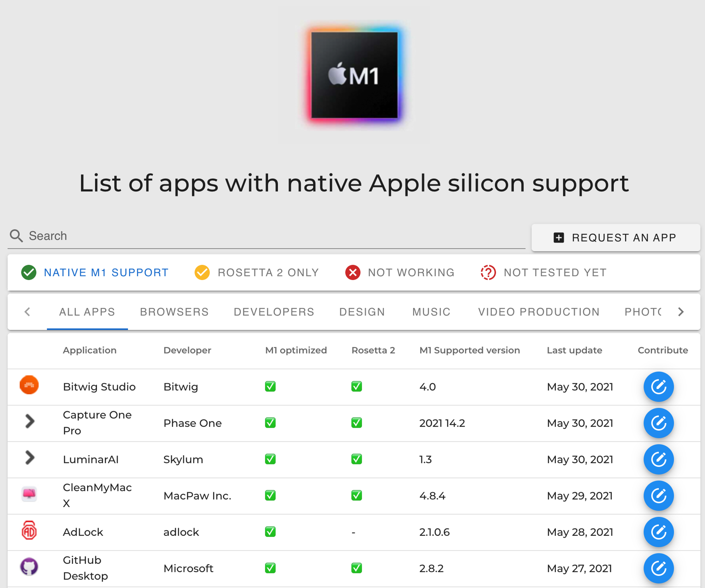Viewport: 705px width, 588px height.
Task: Open the Video Production tab
Action: [539, 312]
